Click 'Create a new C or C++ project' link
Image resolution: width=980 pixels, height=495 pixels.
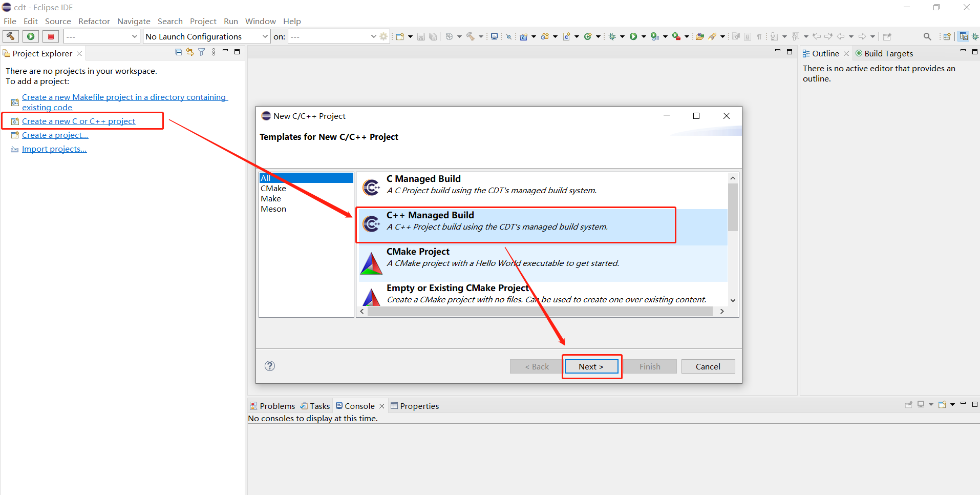(x=78, y=121)
